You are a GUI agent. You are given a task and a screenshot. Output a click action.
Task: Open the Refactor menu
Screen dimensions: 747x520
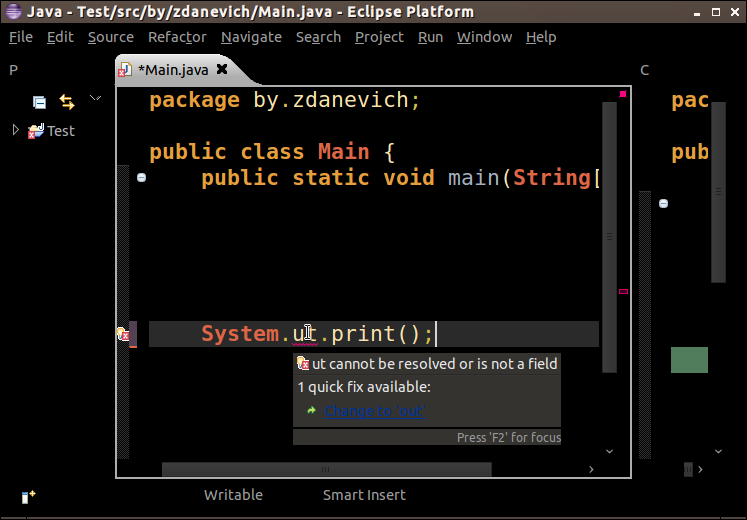177,37
